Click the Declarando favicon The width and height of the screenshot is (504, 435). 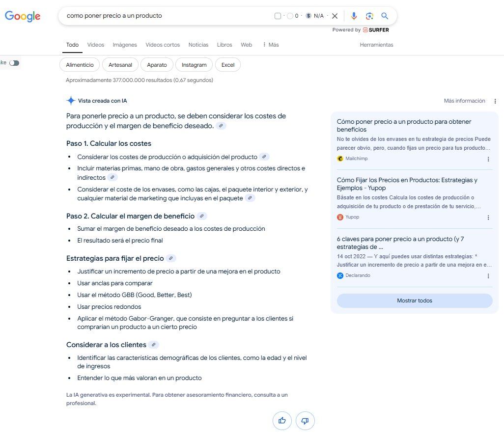[340, 275]
